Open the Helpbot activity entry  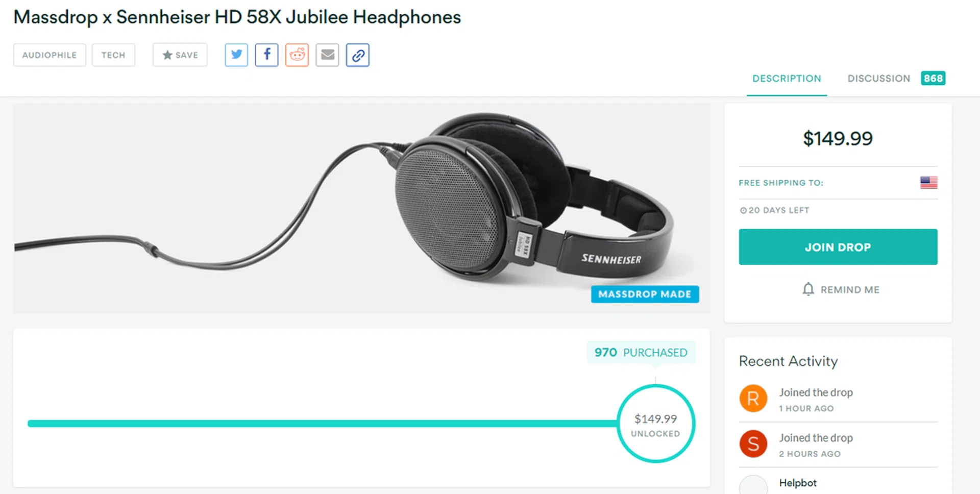[798, 483]
